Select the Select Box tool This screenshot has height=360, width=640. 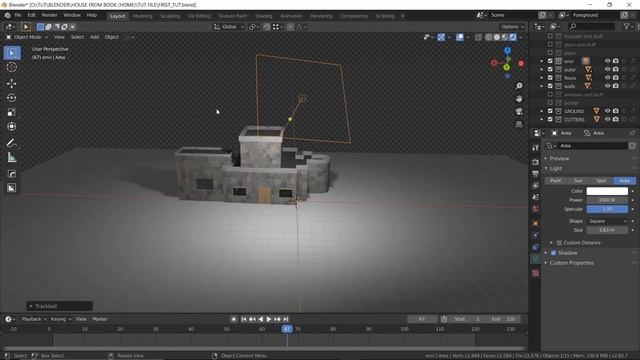(12, 53)
